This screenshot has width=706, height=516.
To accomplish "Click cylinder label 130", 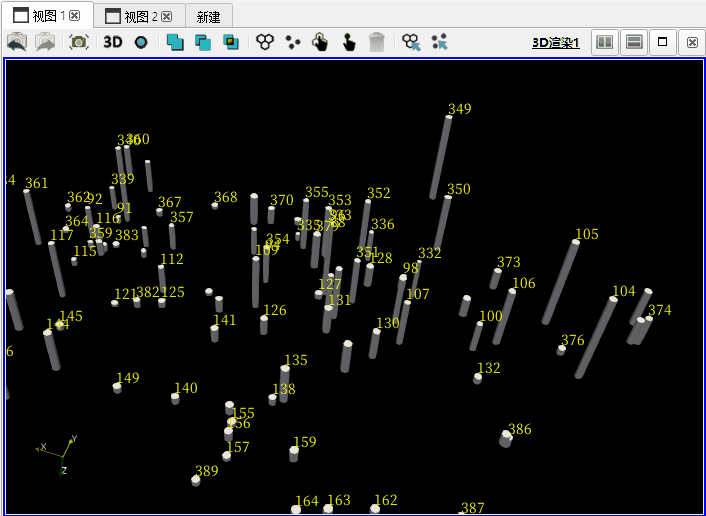I will (x=388, y=323).
